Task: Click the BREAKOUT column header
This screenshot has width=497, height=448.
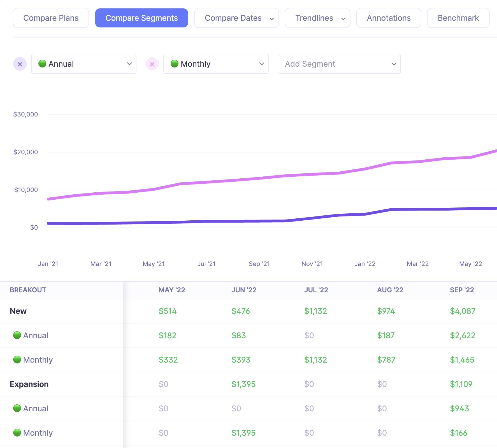Action: (x=28, y=290)
